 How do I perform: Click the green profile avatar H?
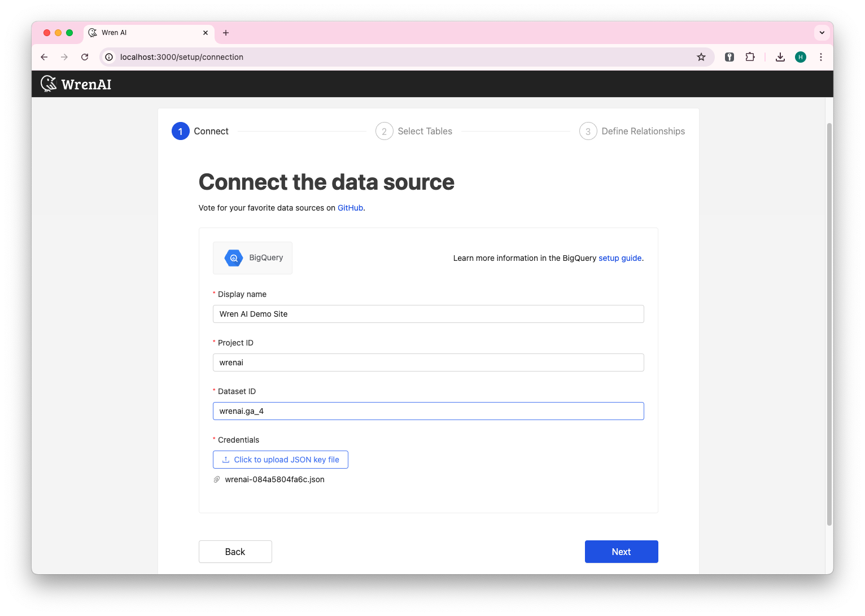click(x=801, y=57)
